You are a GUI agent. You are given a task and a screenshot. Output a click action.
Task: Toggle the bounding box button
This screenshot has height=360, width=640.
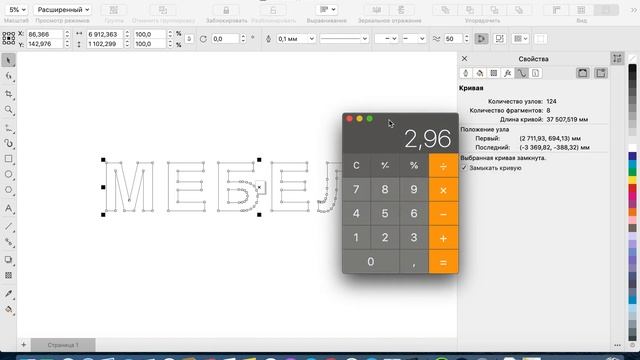coord(500,39)
